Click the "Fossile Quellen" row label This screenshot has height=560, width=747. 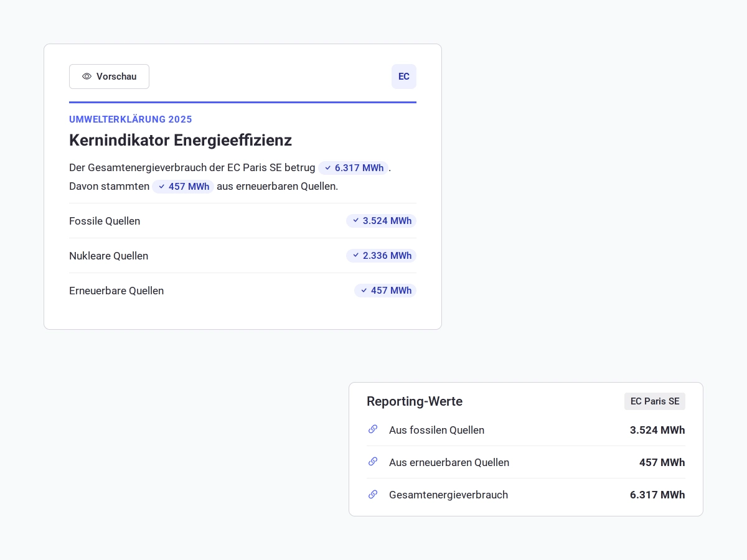105,221
